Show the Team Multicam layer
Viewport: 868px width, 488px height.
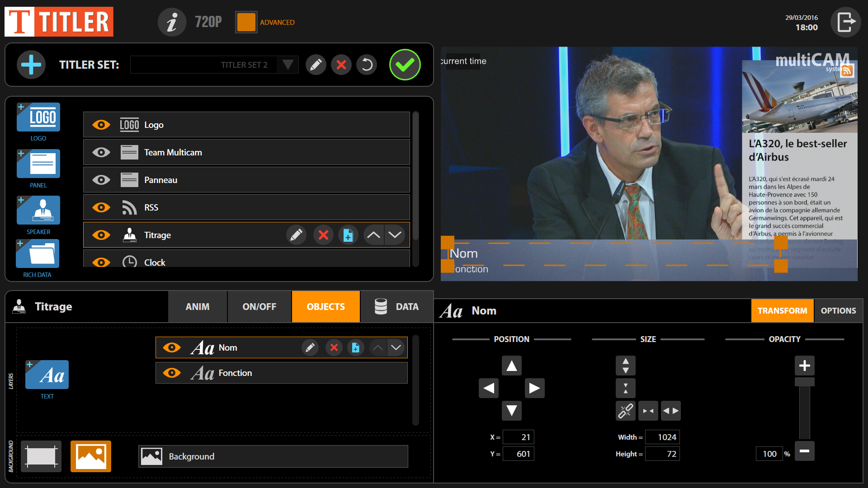[101, 152]
